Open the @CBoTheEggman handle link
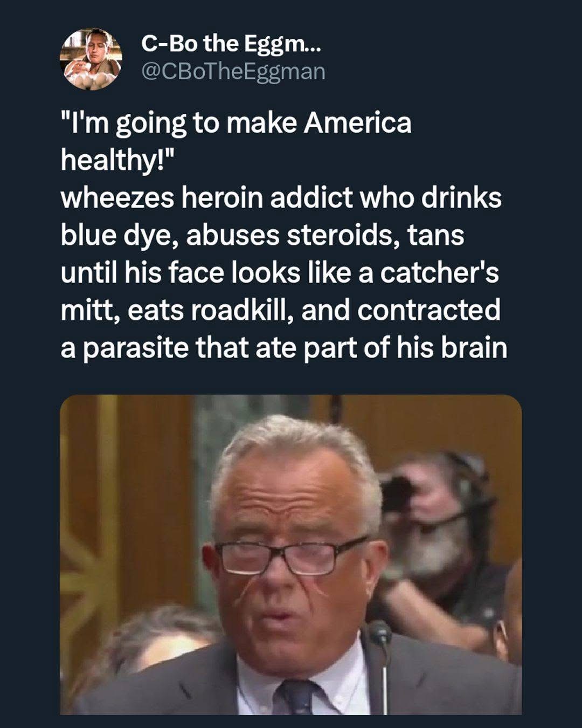 click(233, 72)
